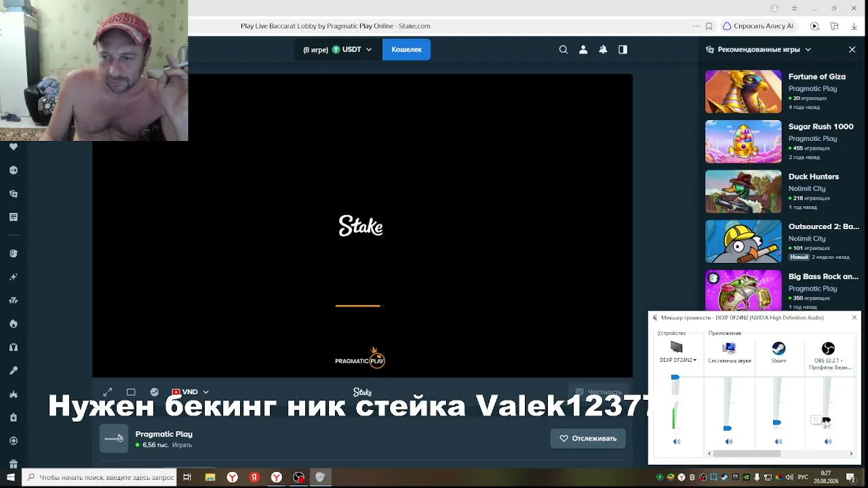The image size is (868, 488).
Task: Click the NVIDIA icon in system tray
Action: tap(747, 477)
